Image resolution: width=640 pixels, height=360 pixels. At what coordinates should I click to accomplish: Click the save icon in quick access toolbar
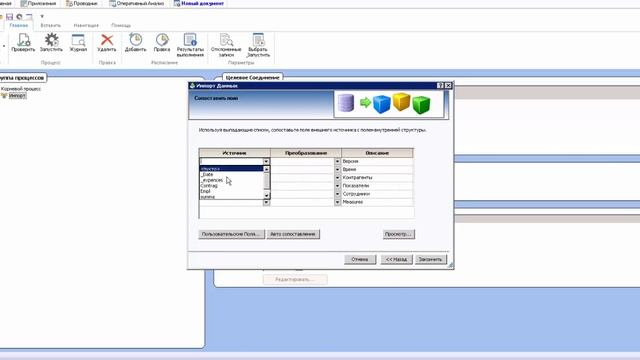(9, 16)
